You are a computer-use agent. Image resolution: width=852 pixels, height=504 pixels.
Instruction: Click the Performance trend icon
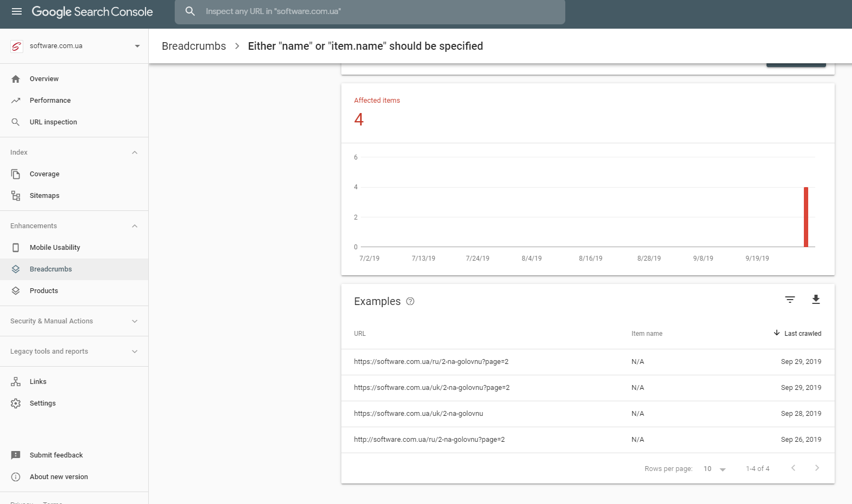point(16,101)
